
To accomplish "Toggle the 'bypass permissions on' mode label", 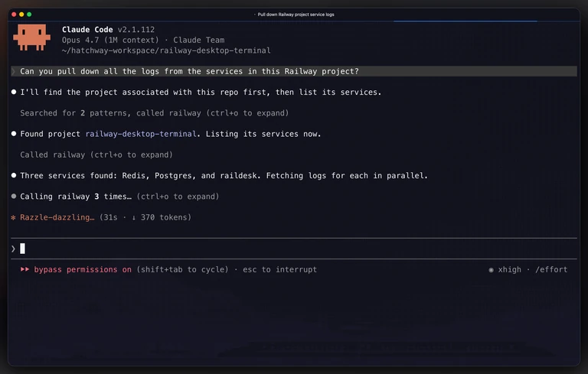I will pyautogui.click(x=83, y=269).
